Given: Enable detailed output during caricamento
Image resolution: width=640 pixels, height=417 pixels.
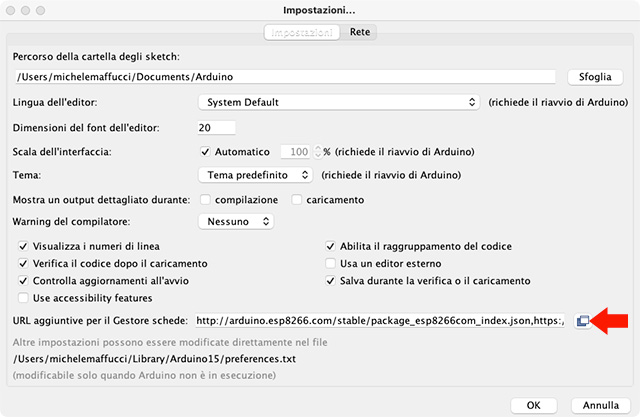Looking at the screenshot, I should [297, 199].
